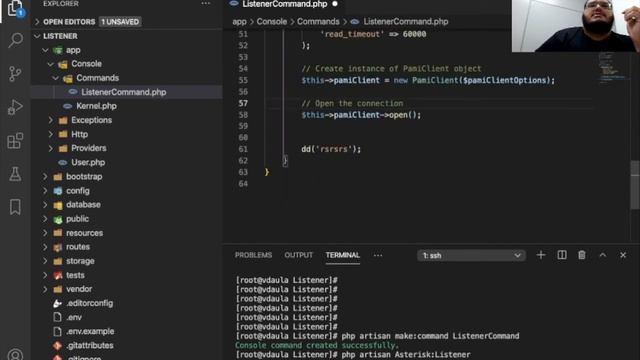
Task: Click unsaved dot on ListenerCommand.php tab
Action: (x=335, y=4)
